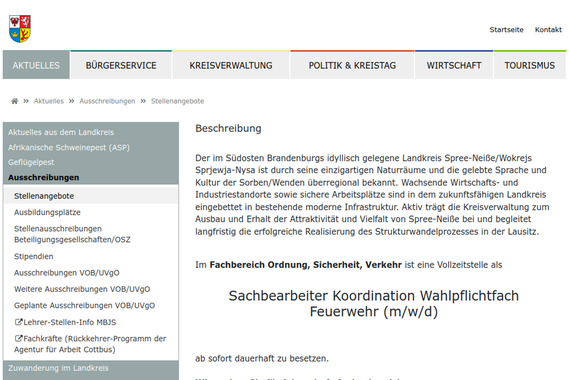Switch to POLITIK & KREISTAG tab

[352, 65]
